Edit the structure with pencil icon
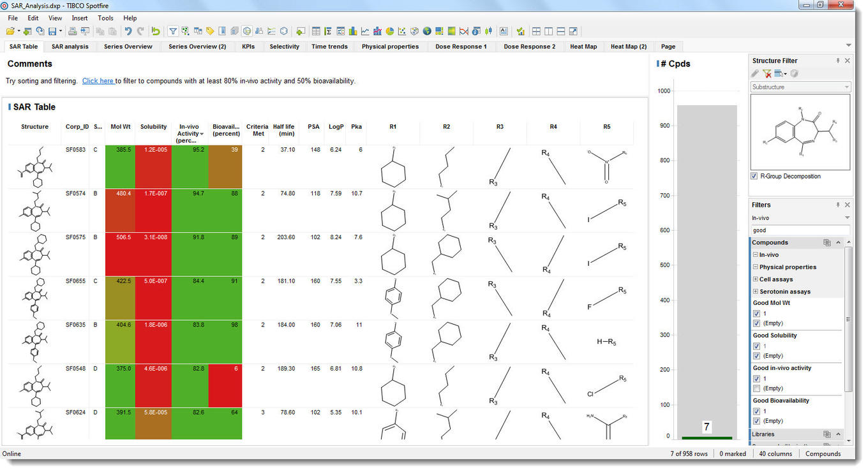868x472 pixels. click(x=756, y=73)
